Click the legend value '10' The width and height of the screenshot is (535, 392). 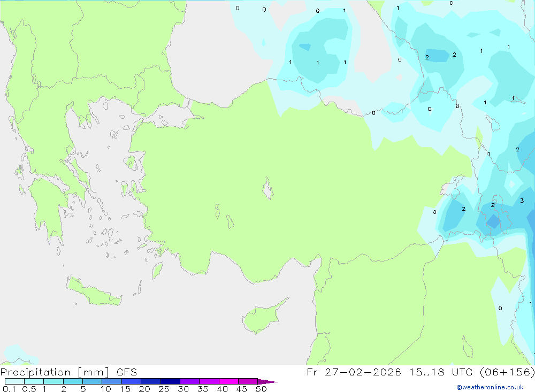click(x=106, y=389)
